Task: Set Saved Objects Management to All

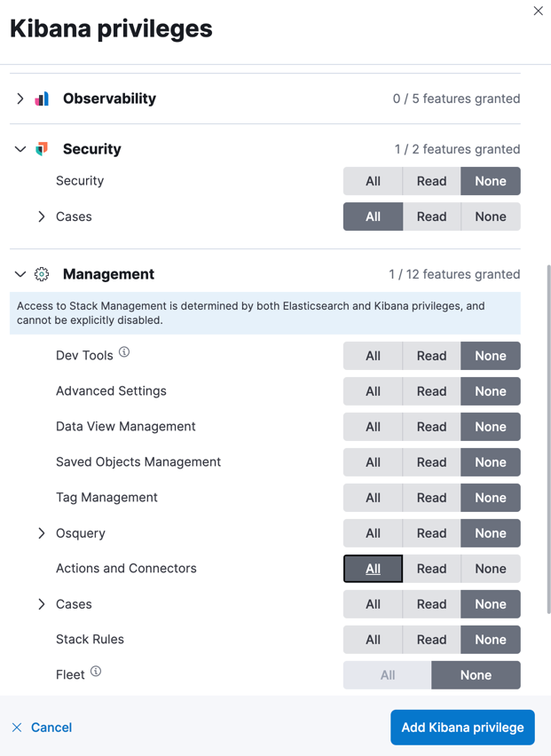Action: point(373,462)
